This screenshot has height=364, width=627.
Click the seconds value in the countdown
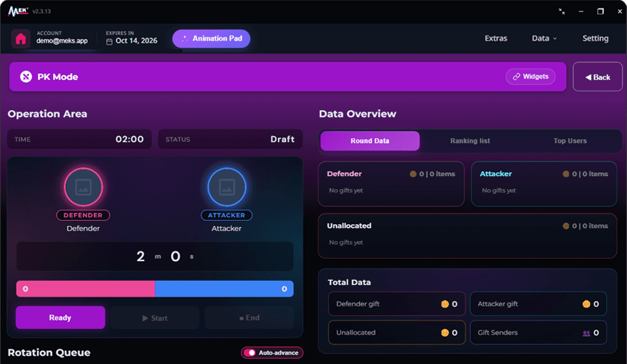[x=175, y=256]
